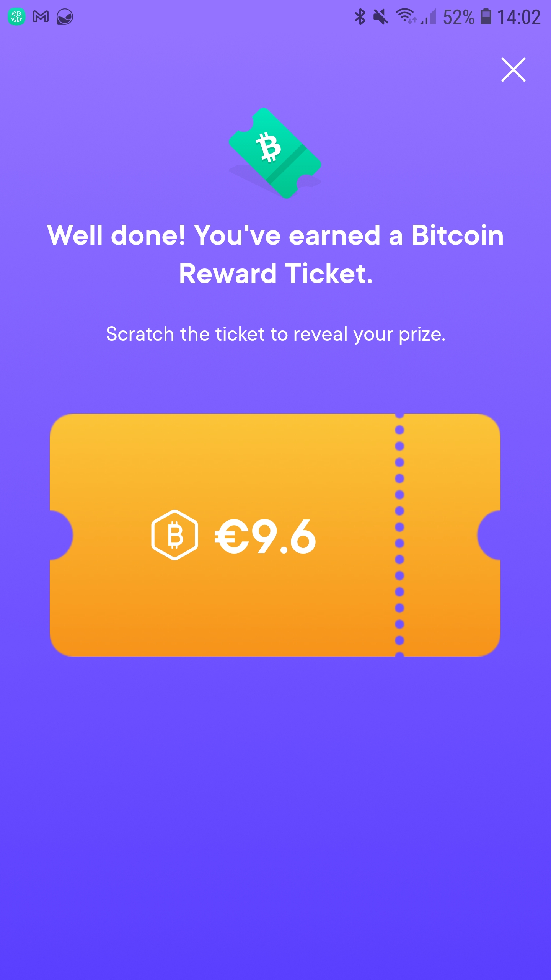Open the Gmail notification icon
551x980 pixels.
tap(41, 17)
